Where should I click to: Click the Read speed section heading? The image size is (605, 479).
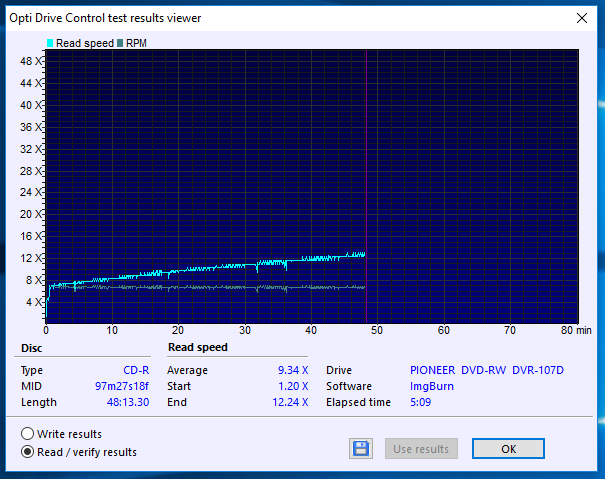click(198, 347)
